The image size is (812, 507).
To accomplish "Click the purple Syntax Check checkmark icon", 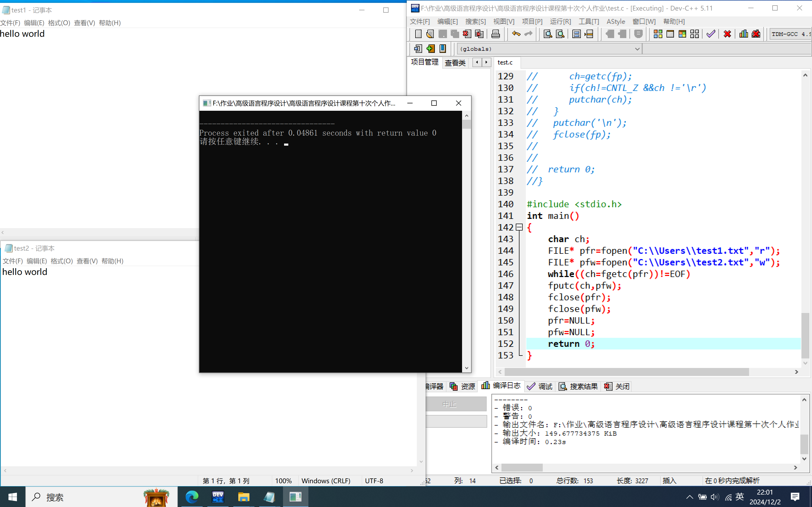I will [710, 34].
